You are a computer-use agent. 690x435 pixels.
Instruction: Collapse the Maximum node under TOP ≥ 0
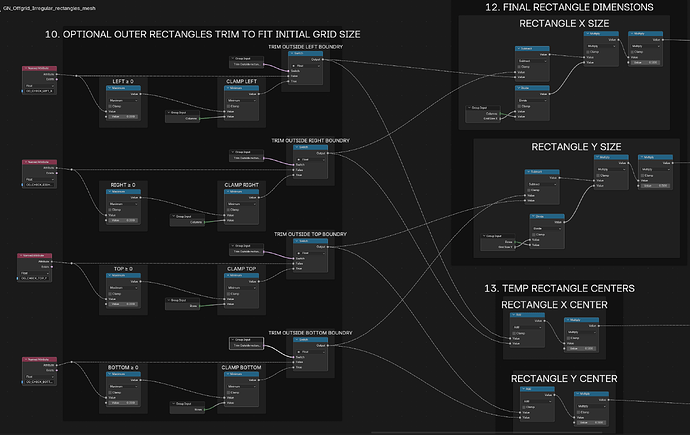[x=109, y=275]
